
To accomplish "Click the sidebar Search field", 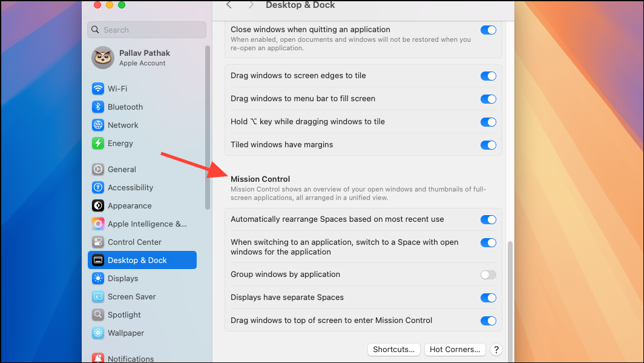I will [146, 30].
